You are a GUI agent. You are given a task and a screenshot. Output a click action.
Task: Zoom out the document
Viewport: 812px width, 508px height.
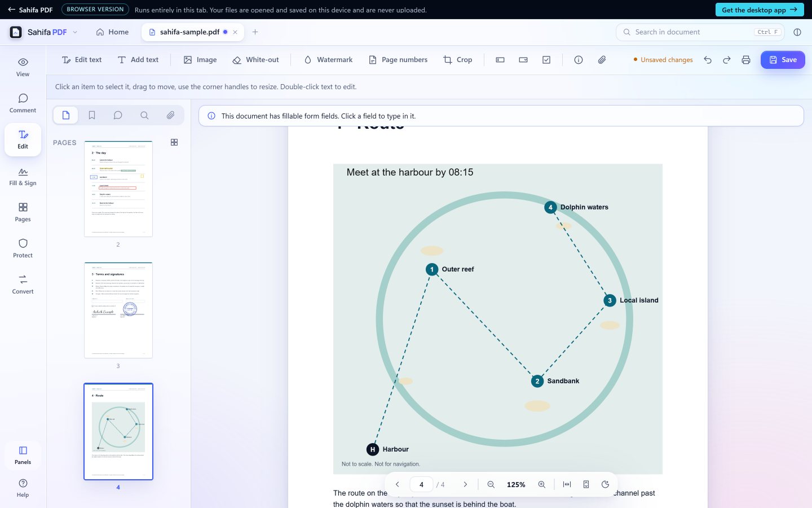point(491,484)
